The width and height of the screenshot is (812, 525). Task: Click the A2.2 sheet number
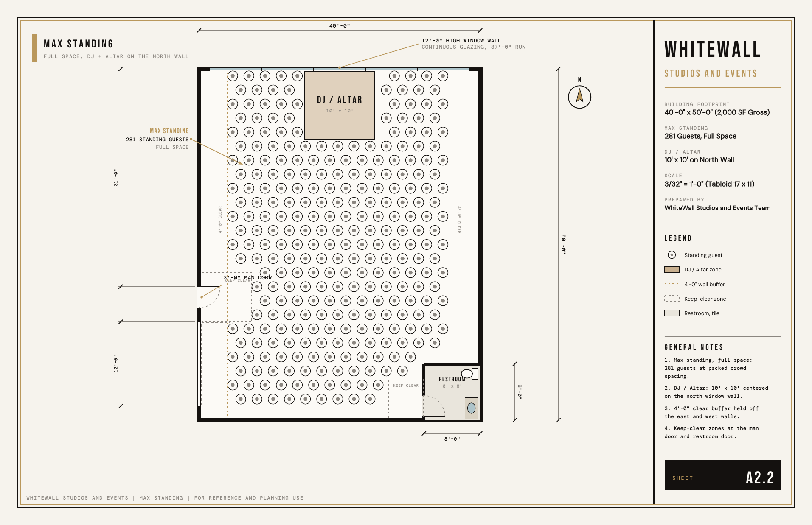[760, 478]
